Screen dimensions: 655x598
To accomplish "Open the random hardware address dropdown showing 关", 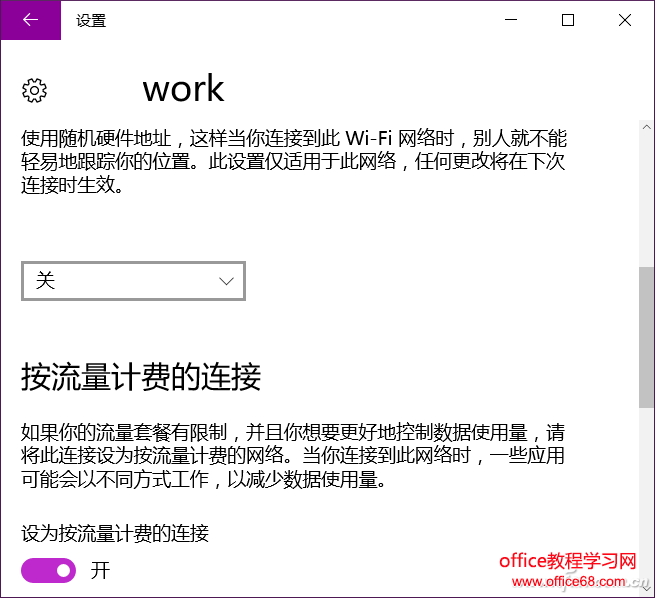I will pos(133,281).
